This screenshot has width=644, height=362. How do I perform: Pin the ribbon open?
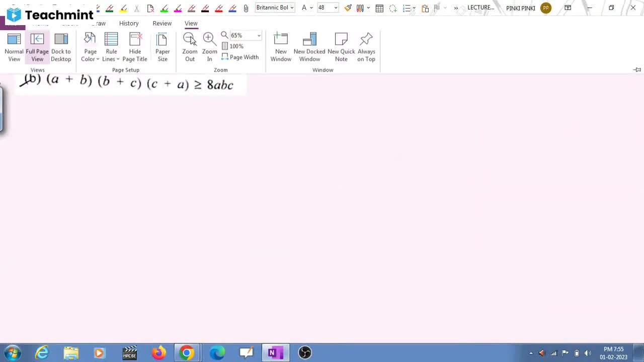tap(637, 70)
